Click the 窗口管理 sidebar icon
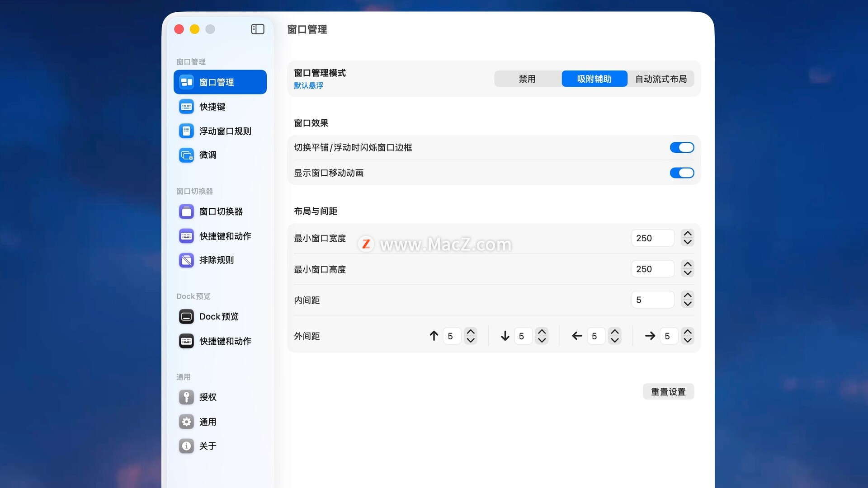The image size is (868, 488). tap(186, 82)
